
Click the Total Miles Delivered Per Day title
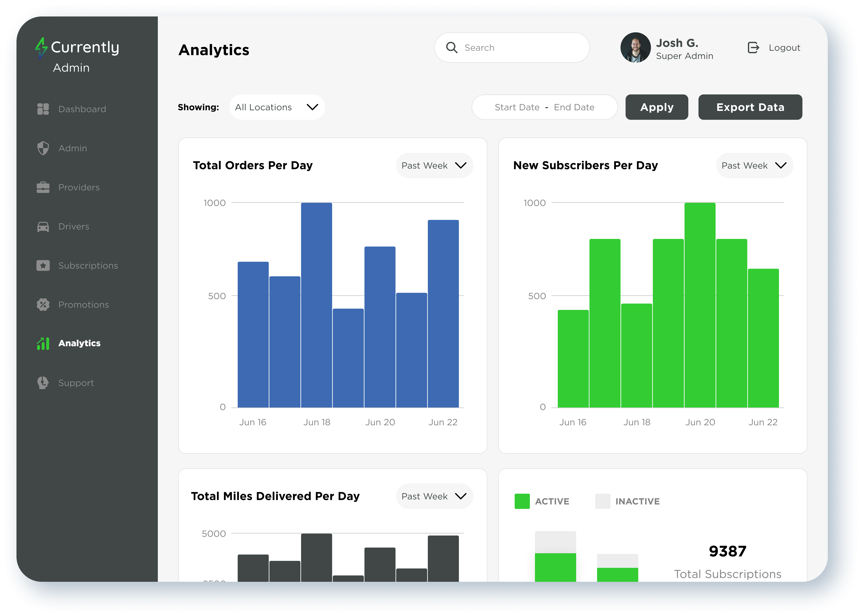[x=275, y=496]
